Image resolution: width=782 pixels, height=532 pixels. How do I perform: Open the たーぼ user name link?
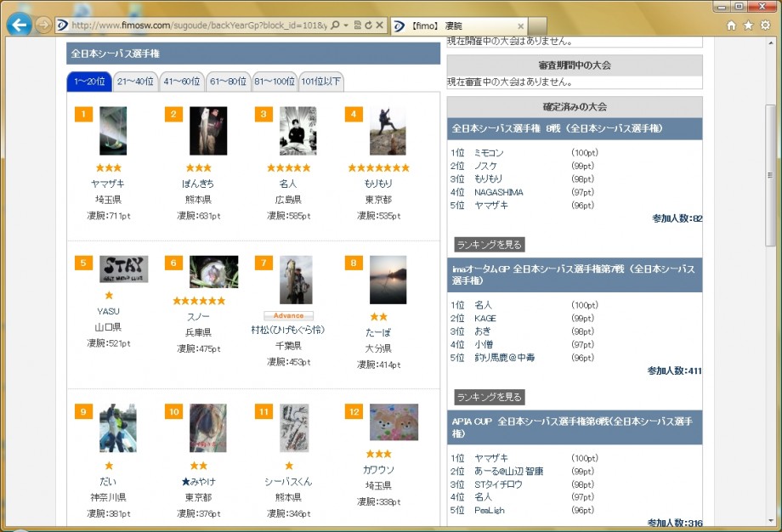tap(378, 332)
